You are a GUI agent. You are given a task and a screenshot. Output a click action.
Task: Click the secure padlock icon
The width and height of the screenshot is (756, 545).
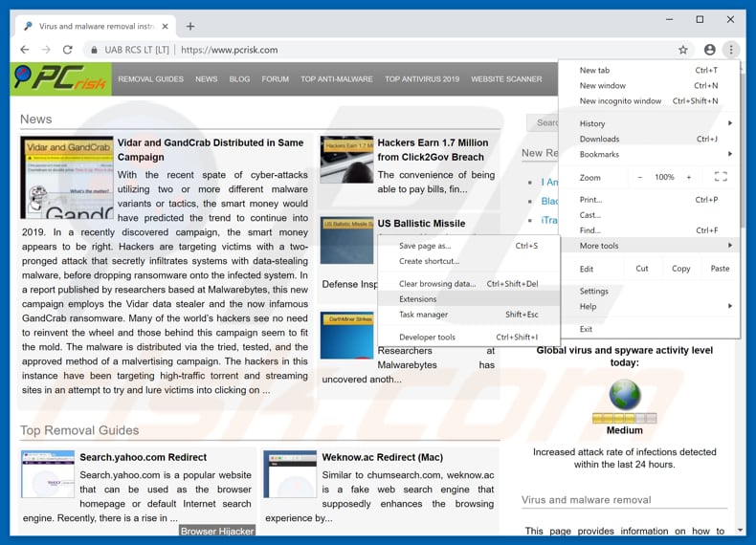[x=94, y=50]
